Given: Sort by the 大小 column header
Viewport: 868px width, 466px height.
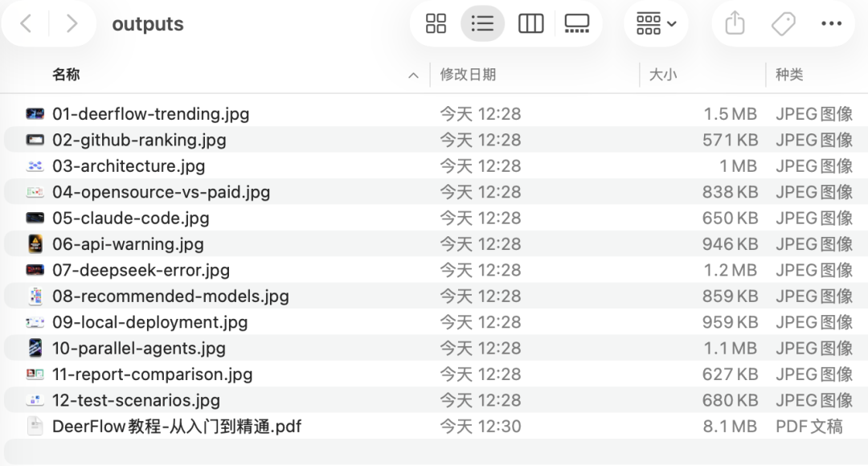Looking at the screenshot, I should point(662,75).
